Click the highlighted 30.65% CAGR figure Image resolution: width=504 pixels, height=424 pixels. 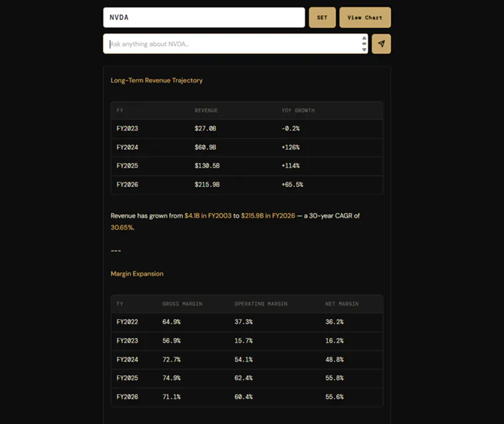point(122,228)
